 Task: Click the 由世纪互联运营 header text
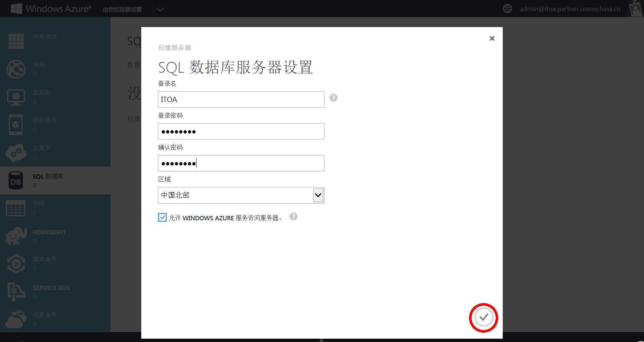click(122, 9)
